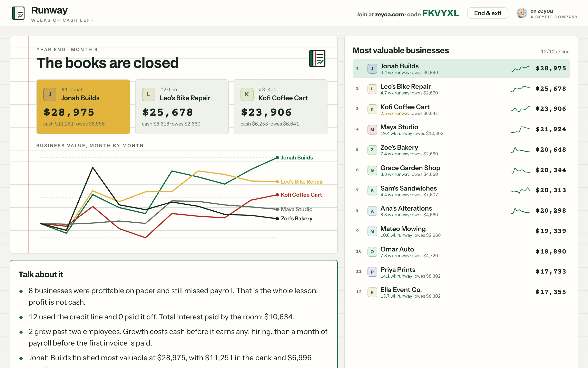Click the G badge beside Grace Garden Shop
This screenshot has height=368, width=588.
pos(372,170)
